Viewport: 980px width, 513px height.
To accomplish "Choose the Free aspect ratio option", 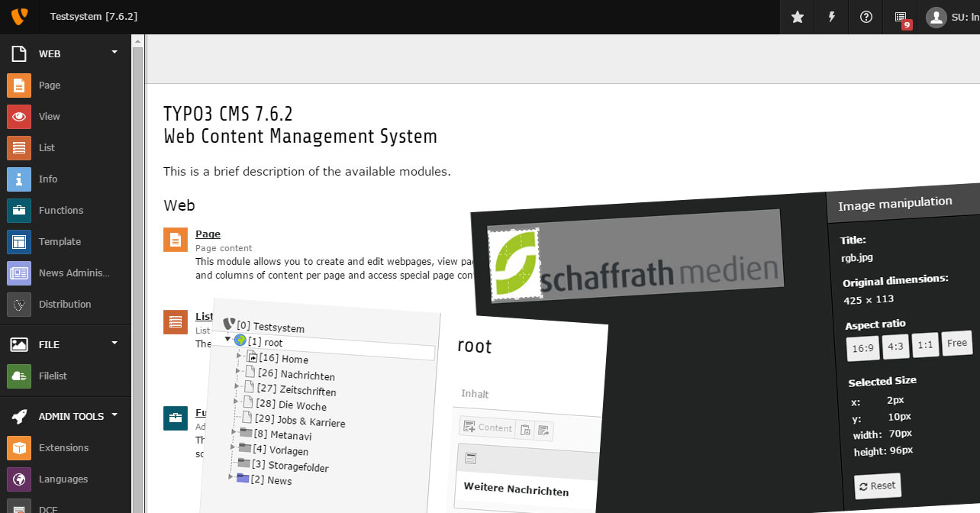I will point(957,344).
